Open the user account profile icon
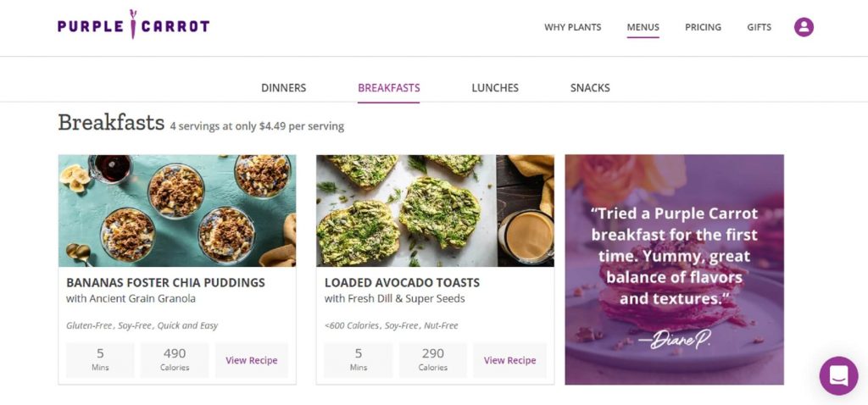868x405 pixels. [x=804, y=27]
